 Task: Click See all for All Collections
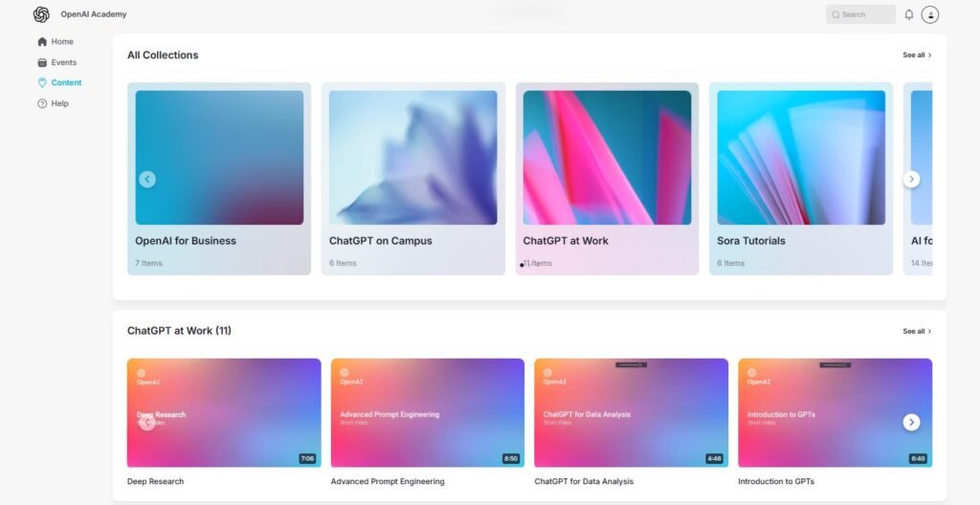[x=917, y=55]
